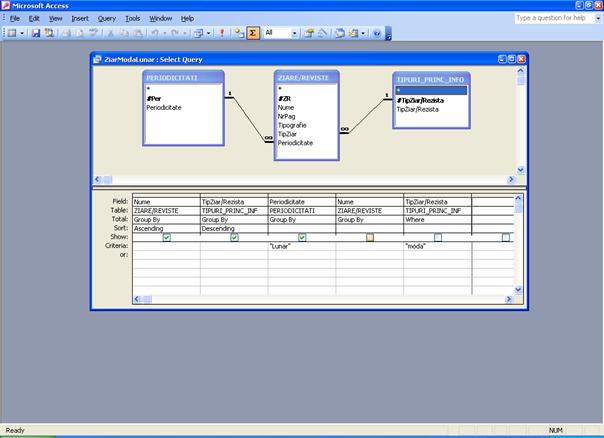This screenshot has width=604, height=438.
Task: Open the Top Values 'All' dropdown
Action: coord(296,33)
